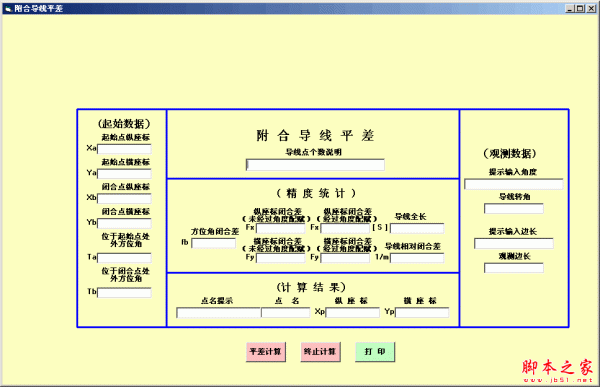
Task: Click the window's title bar icon
Action: (x=8, y=8)
